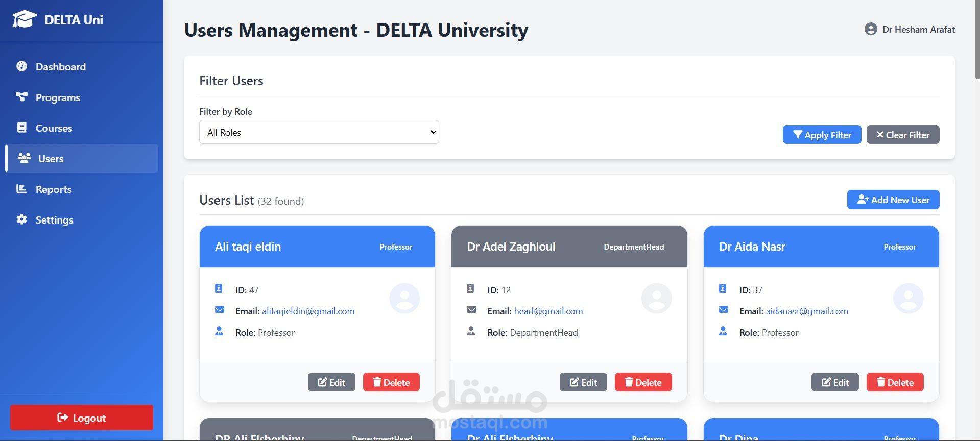Delete the Ali taqi eldin user
The width and height of the screenshot is (980, 441).
click(391, 382)
